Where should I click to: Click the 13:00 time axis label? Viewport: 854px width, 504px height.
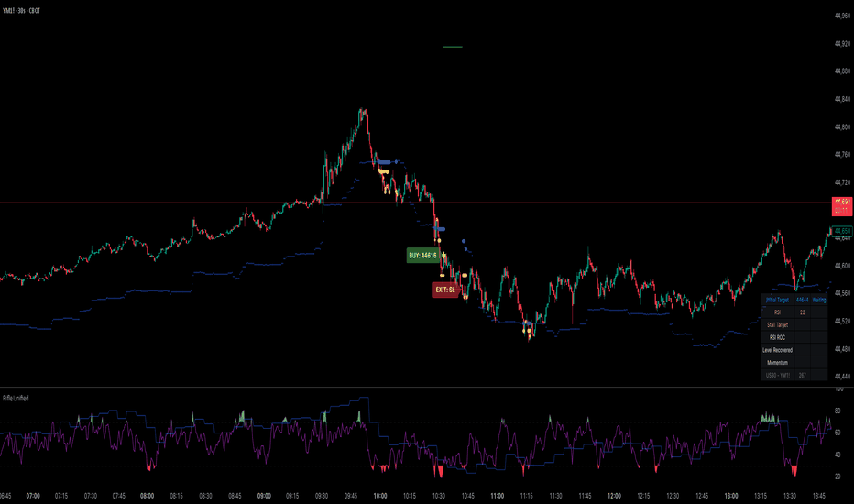point(731,496)
